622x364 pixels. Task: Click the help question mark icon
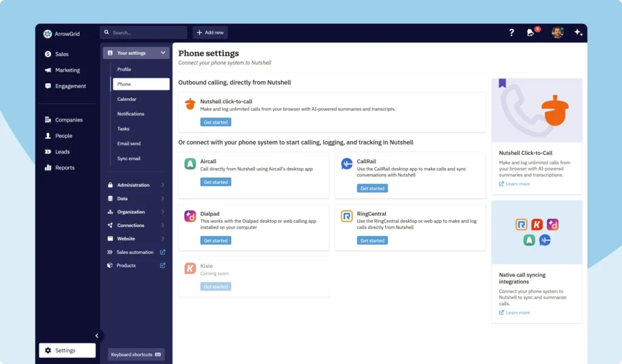click(511, 32)
